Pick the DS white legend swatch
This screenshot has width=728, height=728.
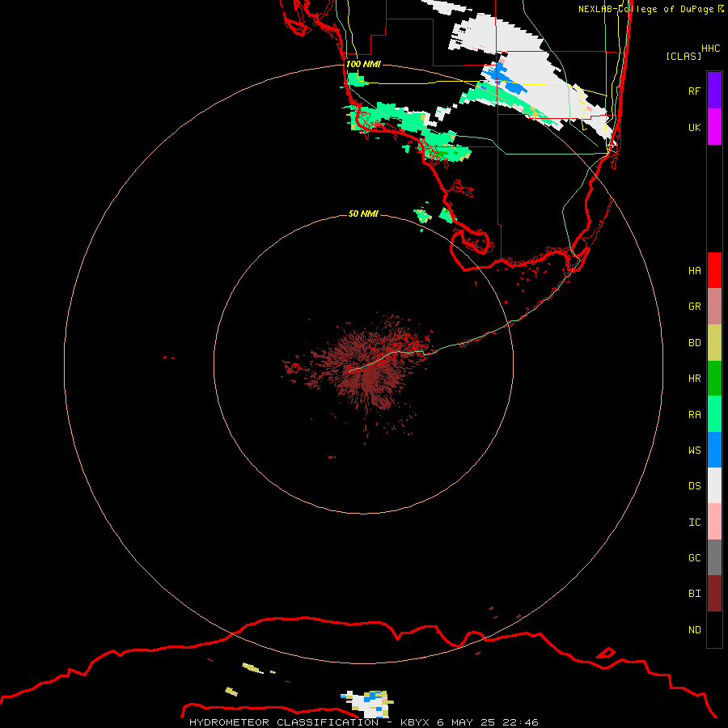coord(714,485)
